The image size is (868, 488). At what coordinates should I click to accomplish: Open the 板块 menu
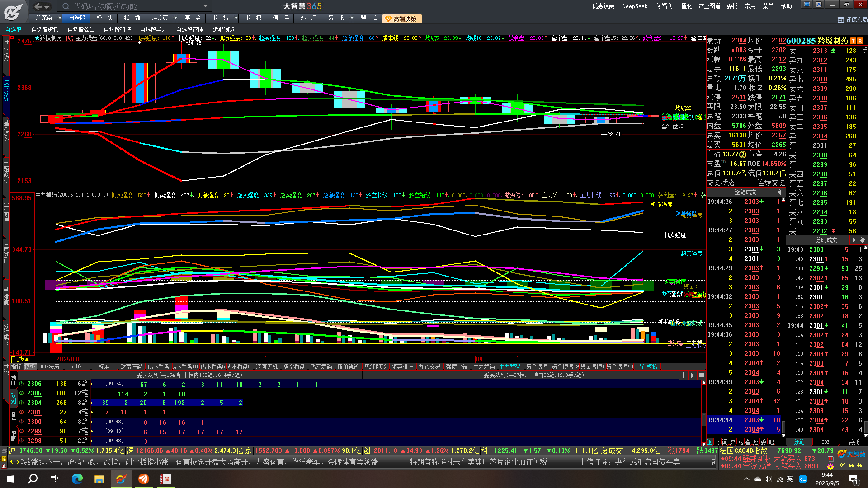tap(104, 18)
